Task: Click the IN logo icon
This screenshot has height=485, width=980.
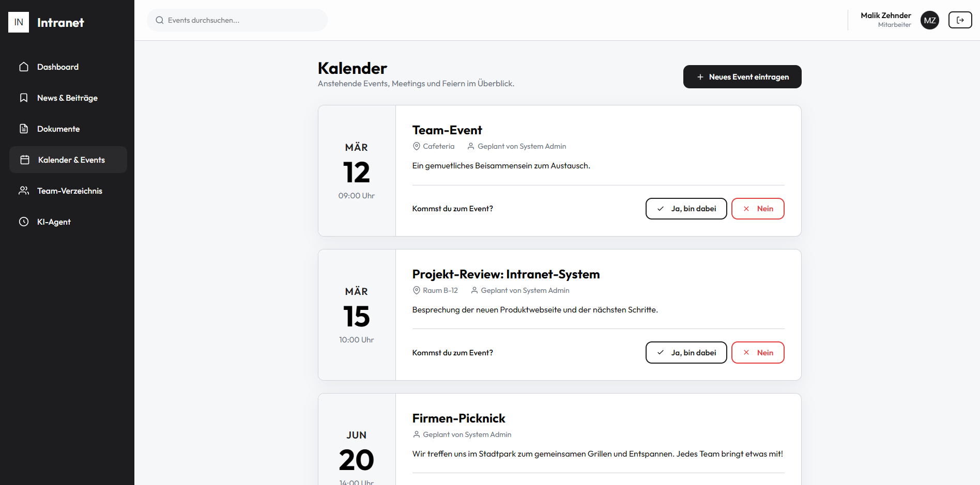Action: click(x=19, y=22)
